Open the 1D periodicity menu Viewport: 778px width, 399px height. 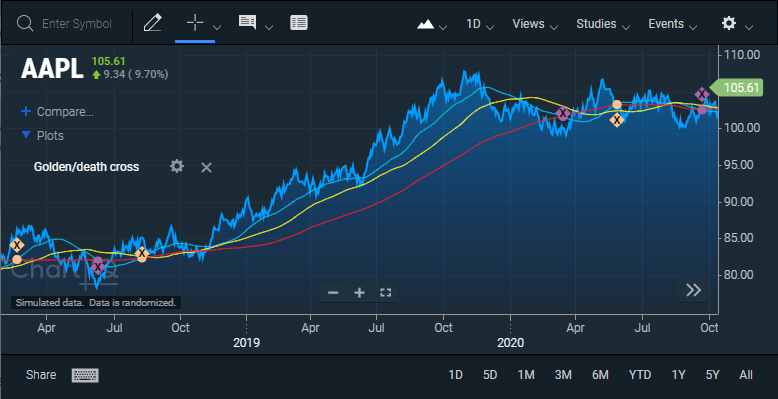point(479,24)
